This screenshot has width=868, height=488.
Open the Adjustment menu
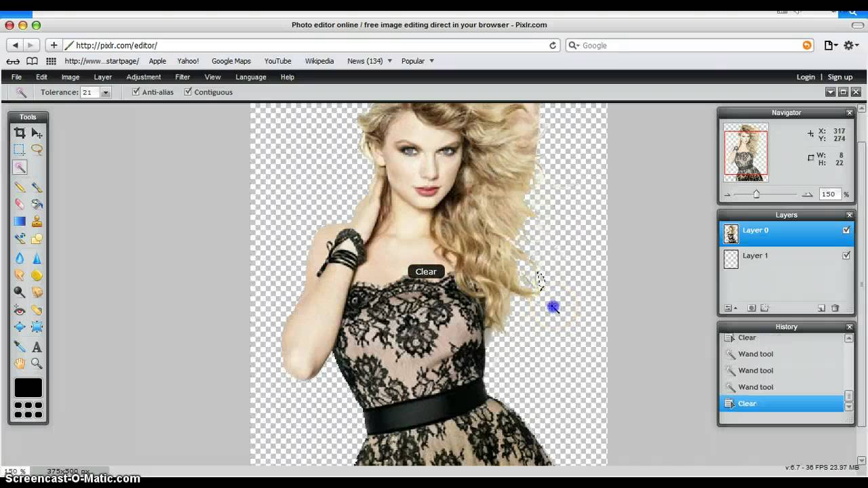point(144,77)
